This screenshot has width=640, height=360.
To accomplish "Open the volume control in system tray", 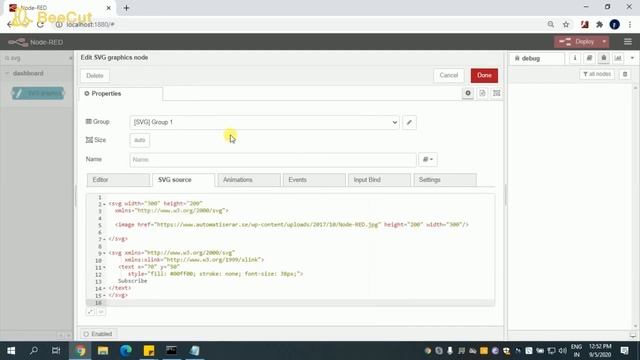I will tap(562, 351).
